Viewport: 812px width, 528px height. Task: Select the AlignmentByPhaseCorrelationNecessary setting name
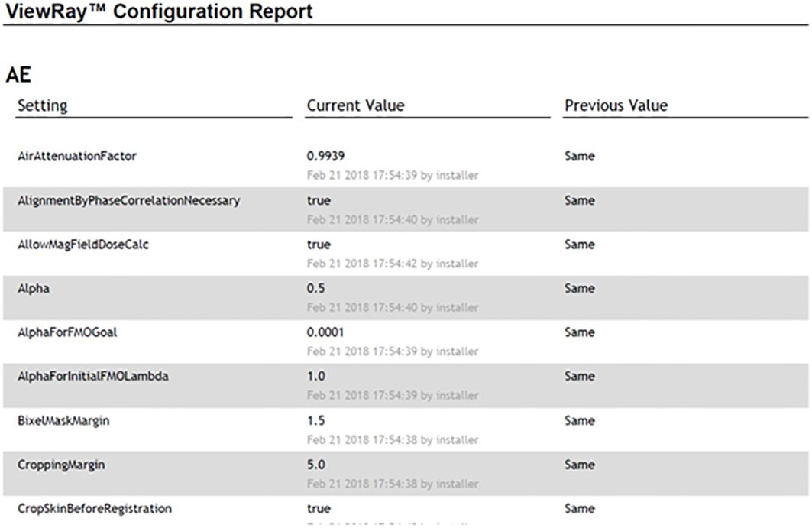click(129, 201)
